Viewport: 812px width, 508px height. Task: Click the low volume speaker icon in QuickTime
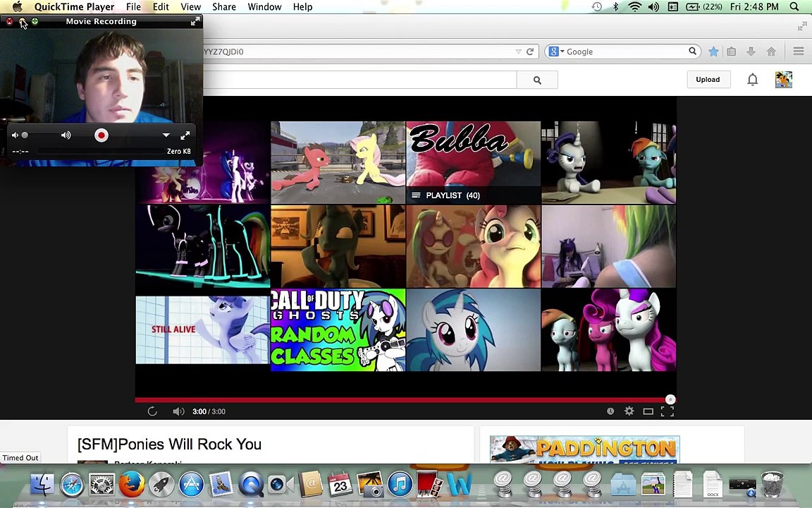(x=15, y=135)
